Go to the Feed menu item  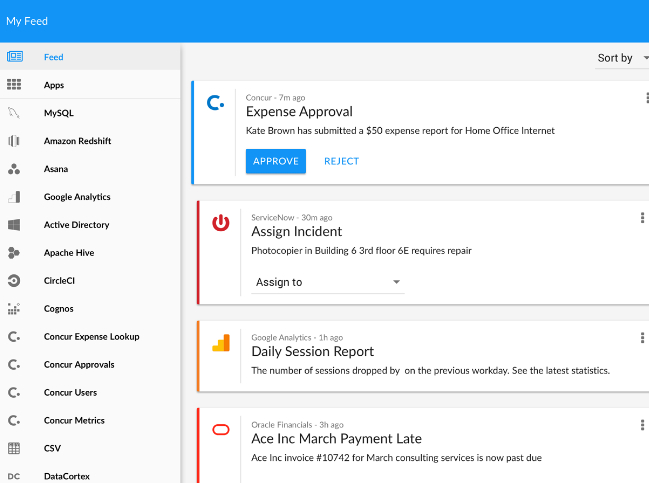pyautogui.click(x=90, y=57)
